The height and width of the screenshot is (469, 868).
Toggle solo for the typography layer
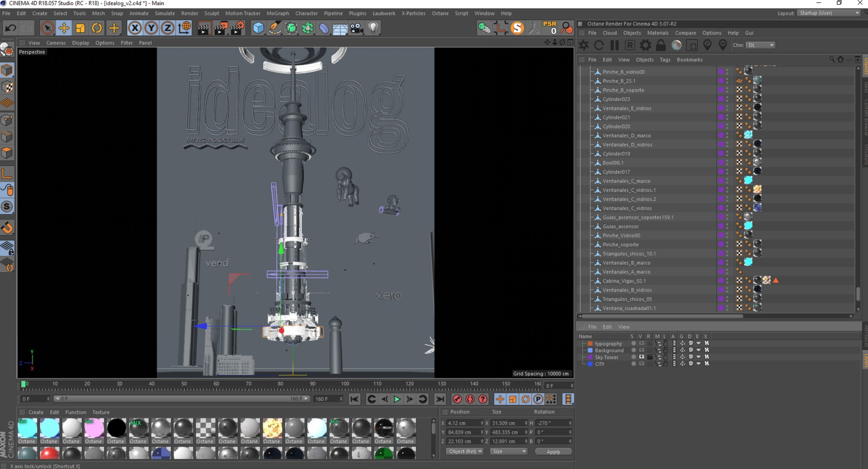(x=633, y=344)
